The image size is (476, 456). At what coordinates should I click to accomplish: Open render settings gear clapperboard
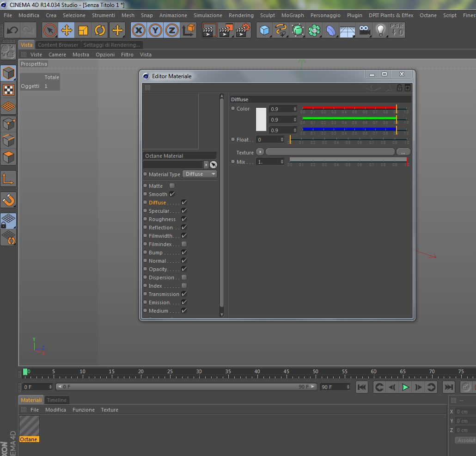tap(243, 31)
